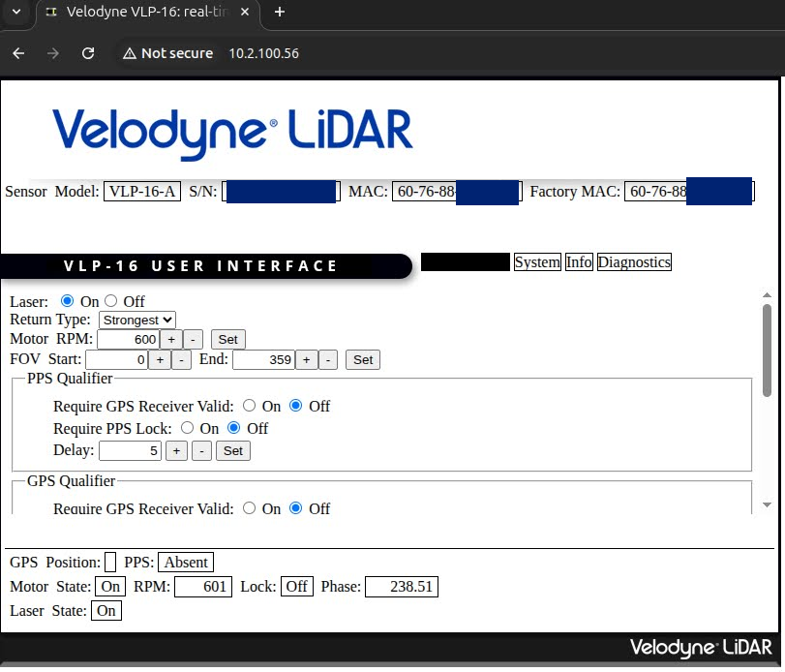Click the Motor State On value
This screenshot has width=785, height=672.
click(110, 587)
